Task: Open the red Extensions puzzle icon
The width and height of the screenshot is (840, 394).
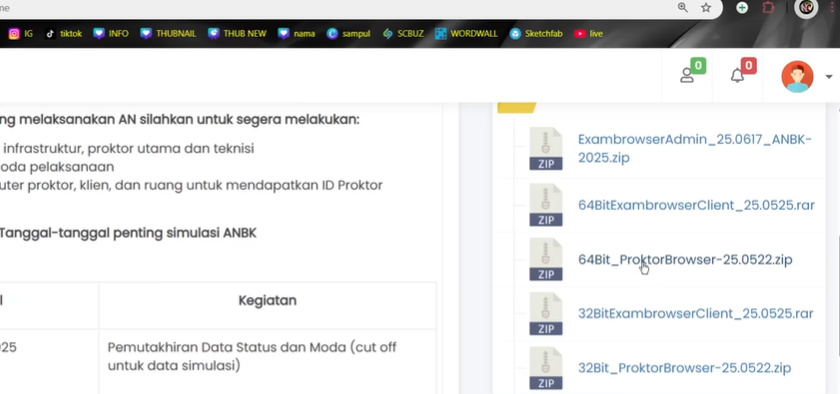Action: 769,8
